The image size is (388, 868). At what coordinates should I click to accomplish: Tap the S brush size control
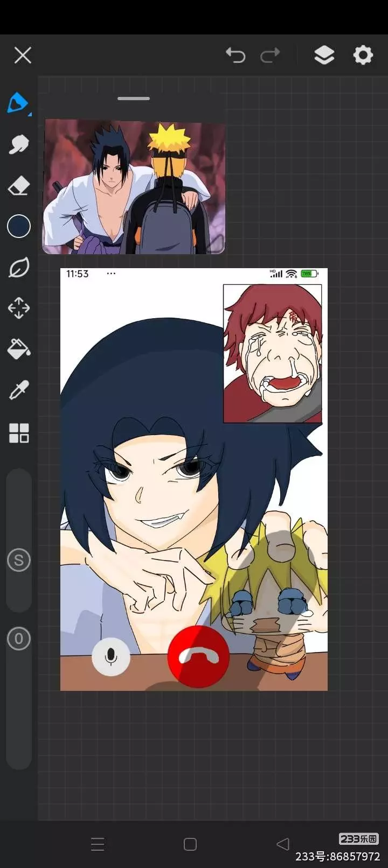pyautogui.click(x=19, y=561)
